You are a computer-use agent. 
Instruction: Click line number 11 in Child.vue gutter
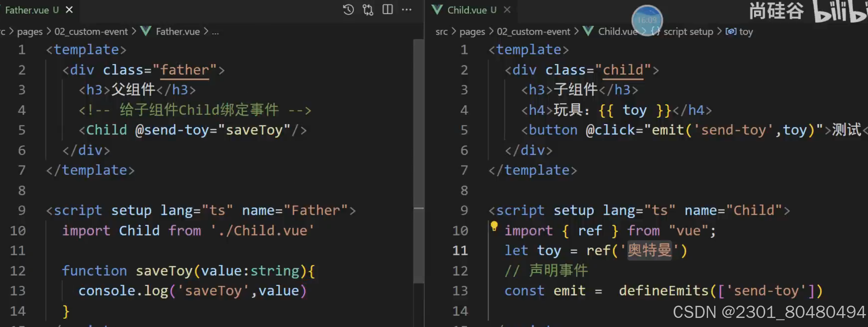pos(460,251)
